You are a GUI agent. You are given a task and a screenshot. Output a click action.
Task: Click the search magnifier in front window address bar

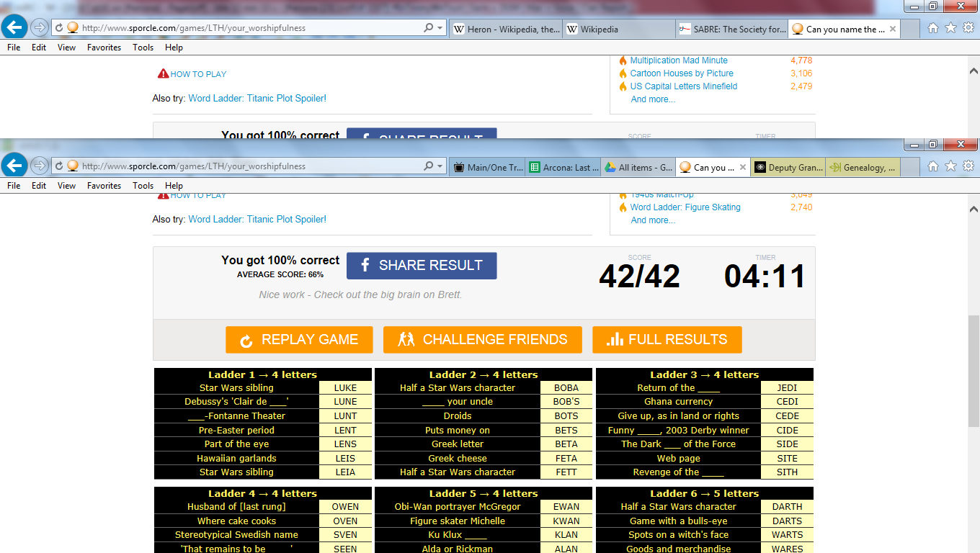[x=429, y=166]
